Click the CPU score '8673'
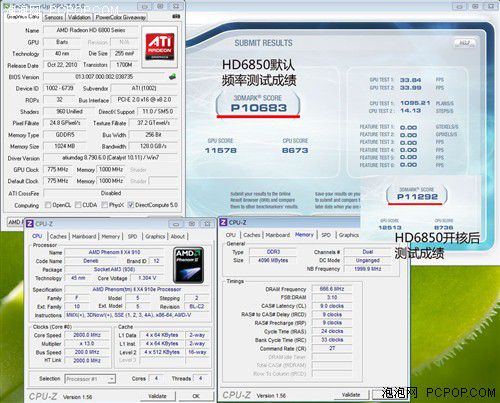Screen dimensions: 500x403 pyautogui.click(x=295, y=151)
